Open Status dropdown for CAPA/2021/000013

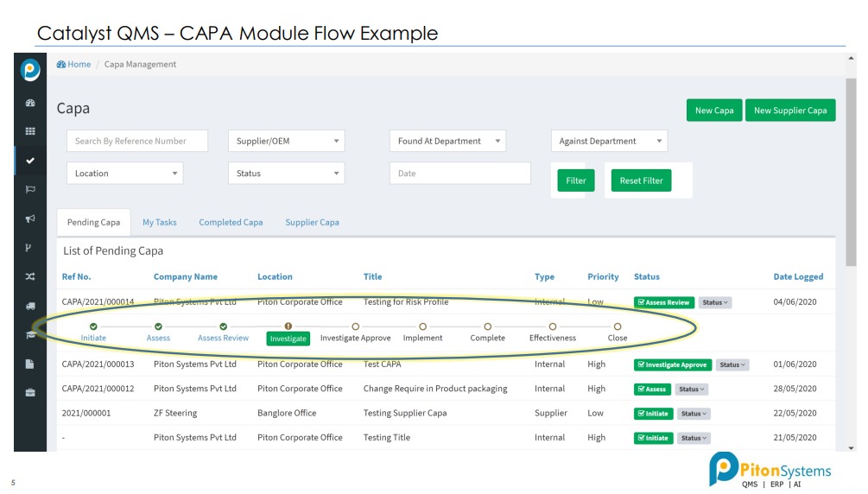[x=732, y=364]
